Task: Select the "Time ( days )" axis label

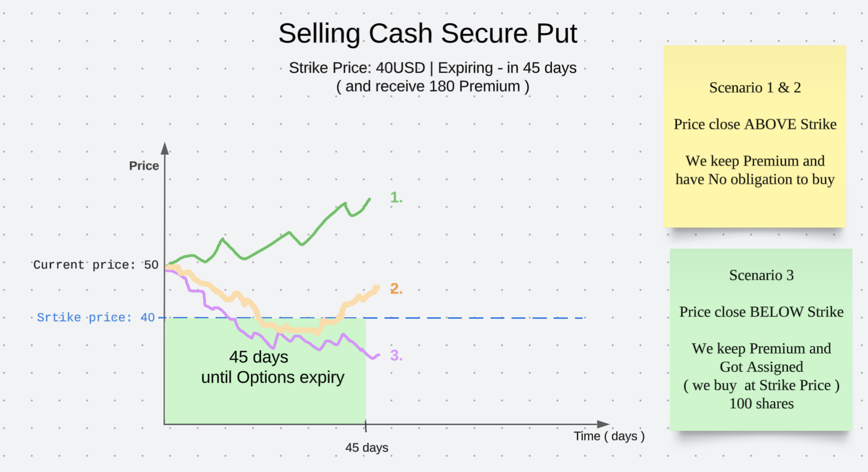Action: coord(609,436)
